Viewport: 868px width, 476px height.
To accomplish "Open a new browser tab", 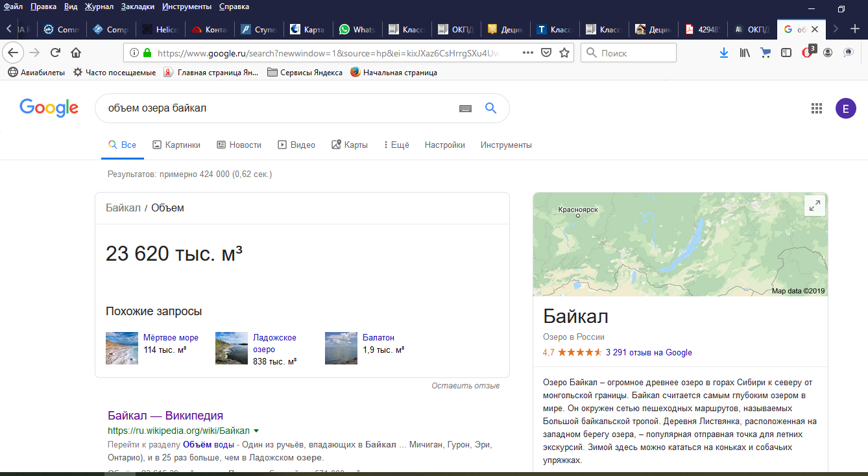I will [x=855, y=29].
